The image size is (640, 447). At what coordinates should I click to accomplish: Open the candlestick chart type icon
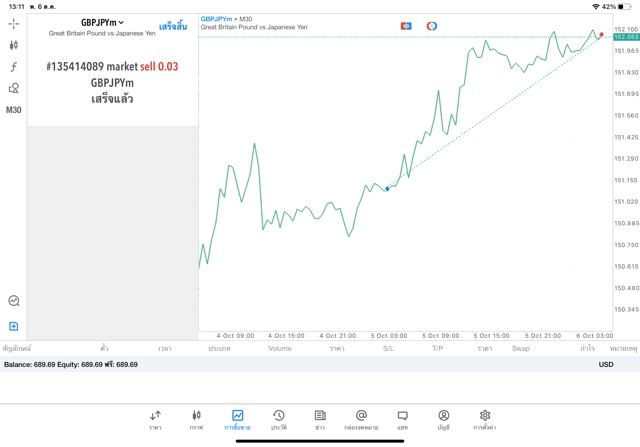click(14, 45)
